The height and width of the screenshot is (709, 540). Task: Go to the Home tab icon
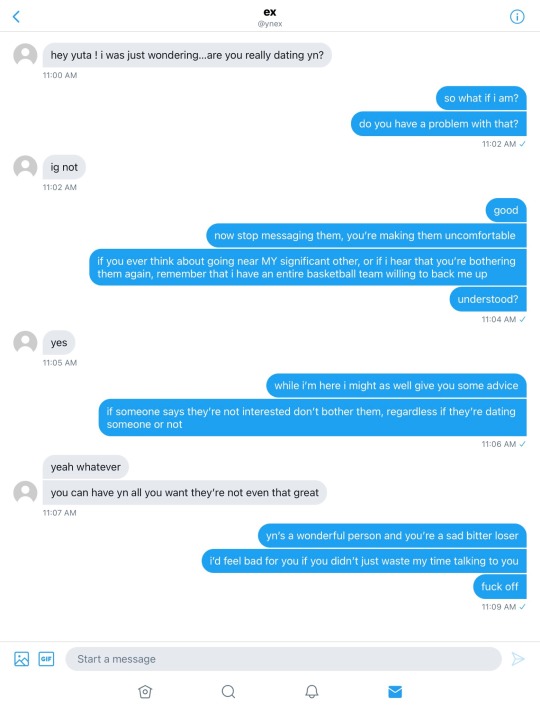(x=145, y=691)
